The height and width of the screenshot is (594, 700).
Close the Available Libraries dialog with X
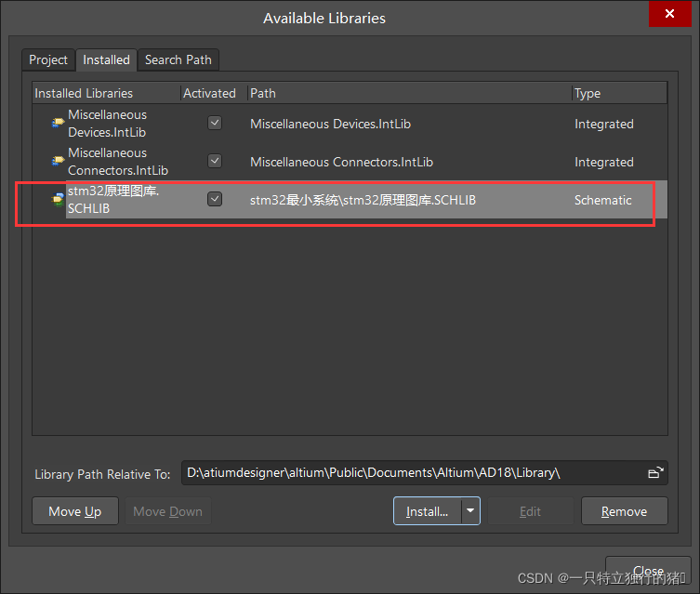point(669,13)
